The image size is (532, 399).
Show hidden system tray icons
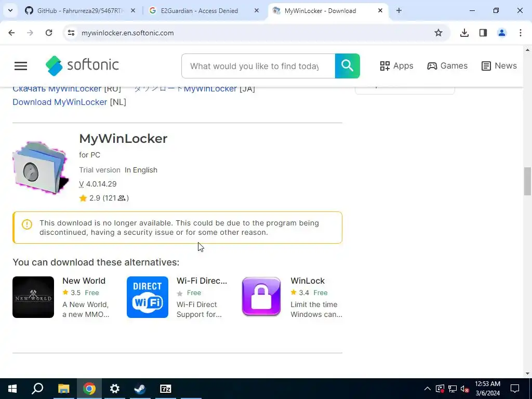tap(428, 389)
